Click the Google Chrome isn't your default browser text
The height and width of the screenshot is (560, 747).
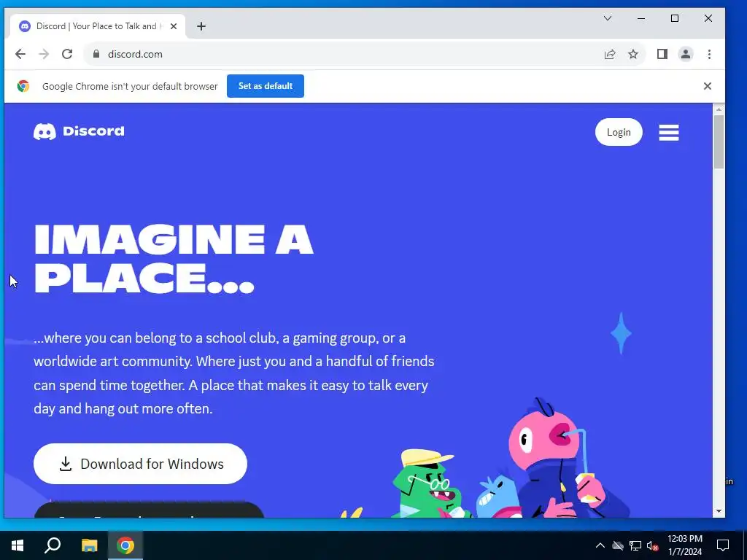[130, 86]
